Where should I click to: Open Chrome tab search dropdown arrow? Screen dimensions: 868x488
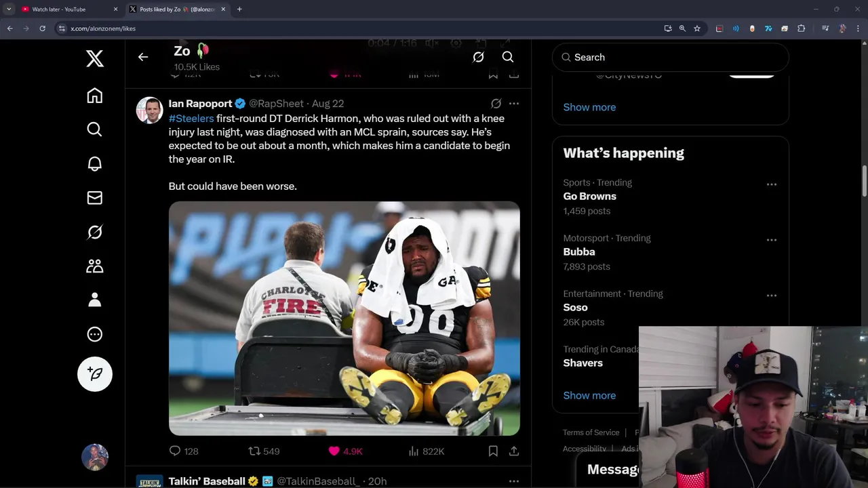[9, 9]
